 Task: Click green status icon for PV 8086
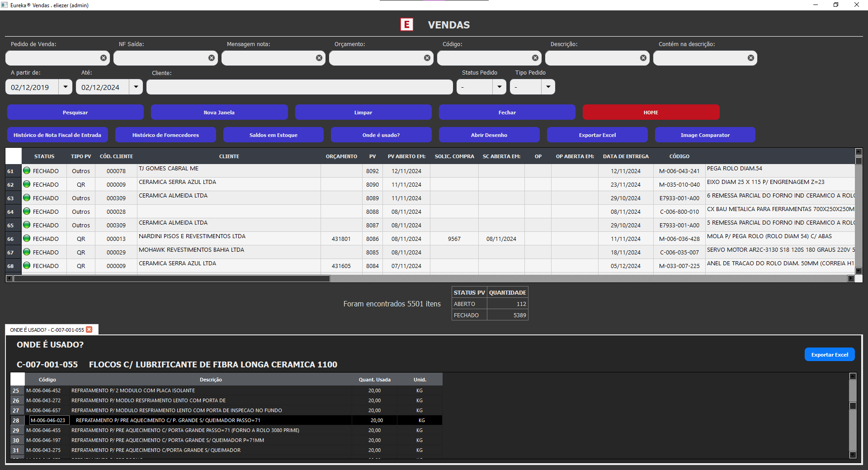coord(27,238)
